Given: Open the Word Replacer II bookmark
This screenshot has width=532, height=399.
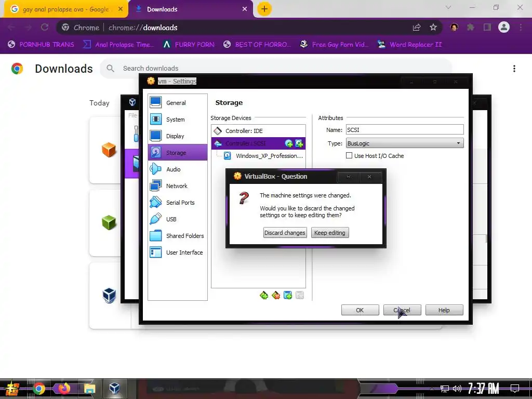Looking at the screenshot, I should (410, 45).
